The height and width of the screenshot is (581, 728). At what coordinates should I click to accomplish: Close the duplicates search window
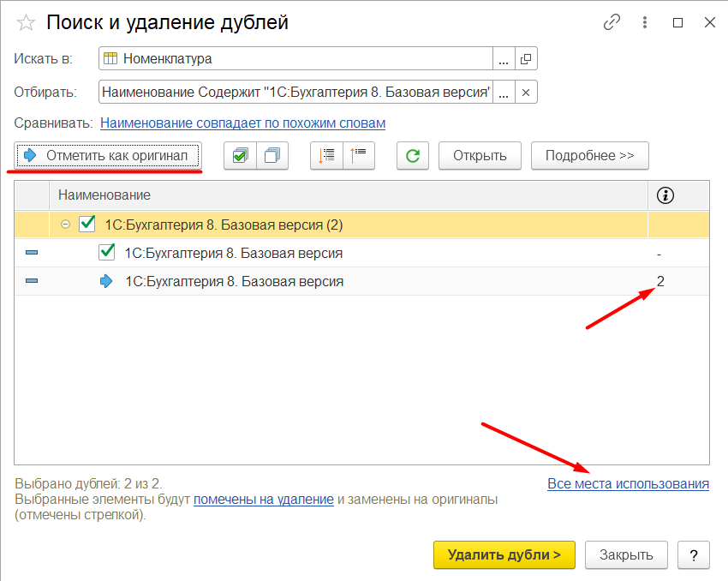pyautogui.click(x=709, y=22)
